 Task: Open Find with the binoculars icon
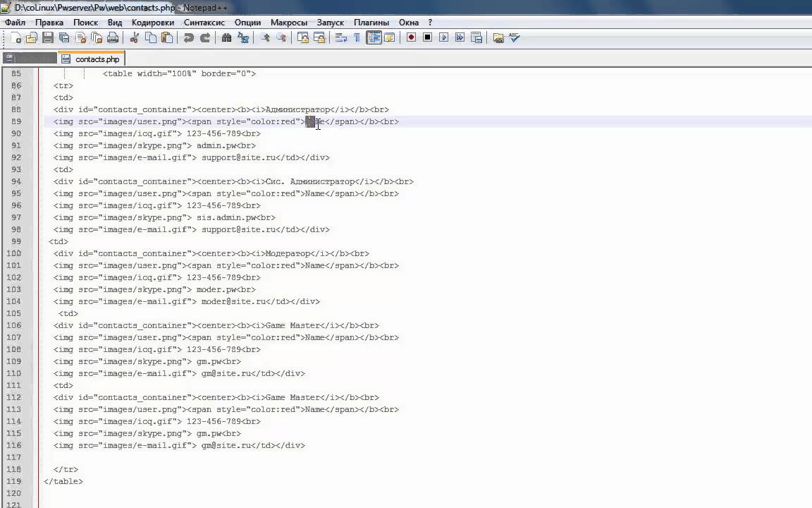(226, 38)
